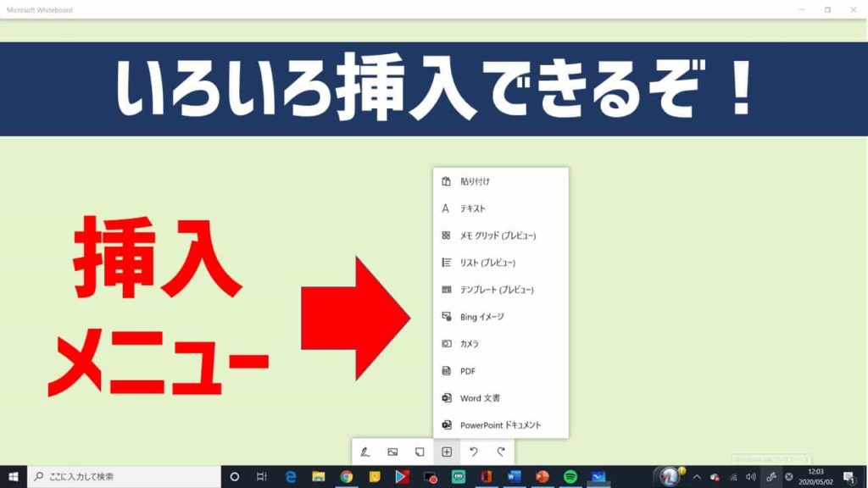This screenshot has width=868, height=488.
Task: Launch Microsoft Edge from taskbar
Action: pyautogui.click(x=290, y=476)
